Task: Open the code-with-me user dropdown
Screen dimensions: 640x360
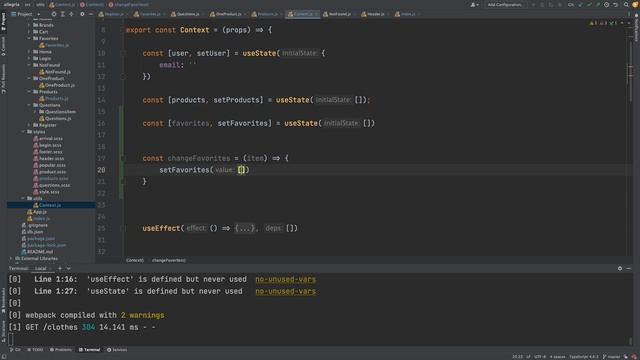Action: coord(475,5)
